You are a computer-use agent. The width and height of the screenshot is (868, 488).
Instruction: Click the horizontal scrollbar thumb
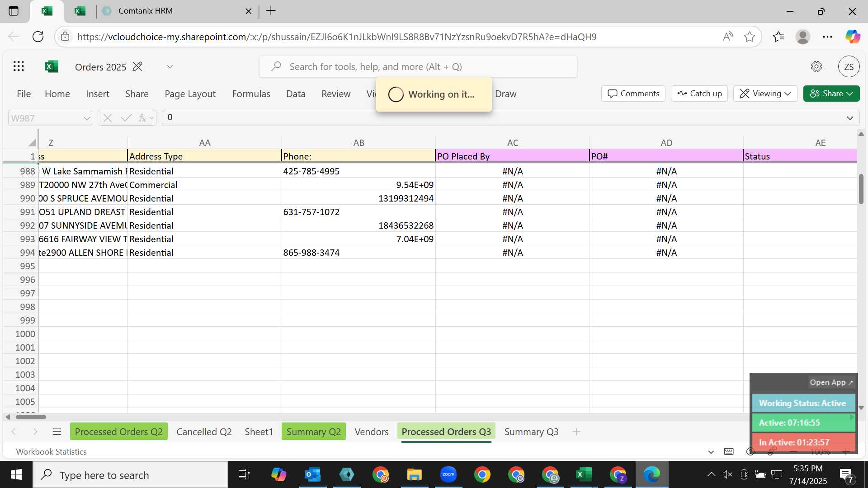click(31, 417)
